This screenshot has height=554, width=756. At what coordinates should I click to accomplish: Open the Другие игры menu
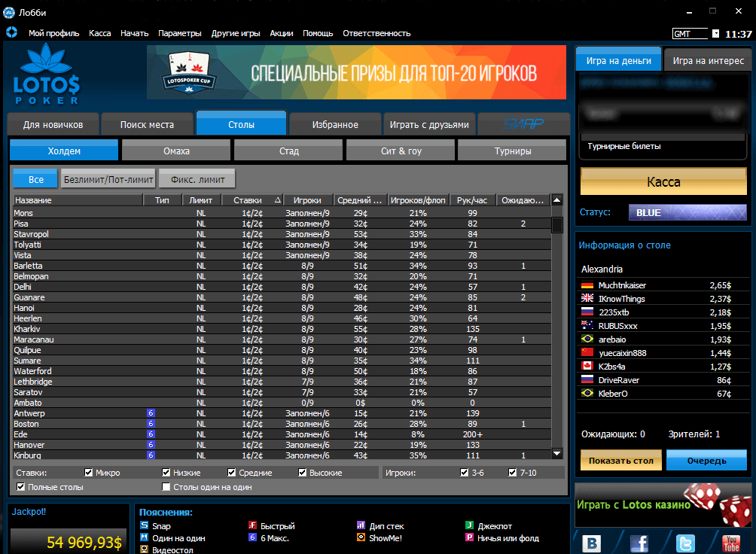coord(236,33)
